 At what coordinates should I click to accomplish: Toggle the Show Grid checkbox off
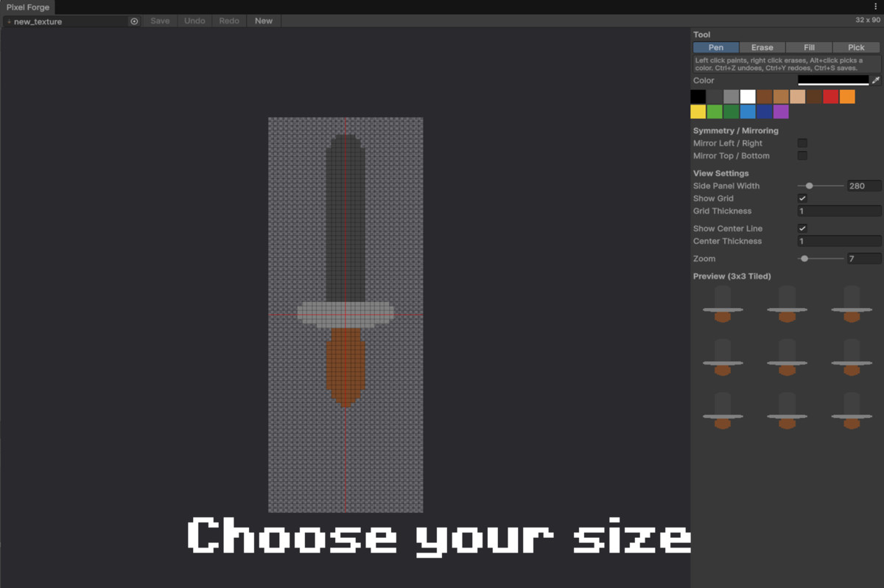(802, 198)
